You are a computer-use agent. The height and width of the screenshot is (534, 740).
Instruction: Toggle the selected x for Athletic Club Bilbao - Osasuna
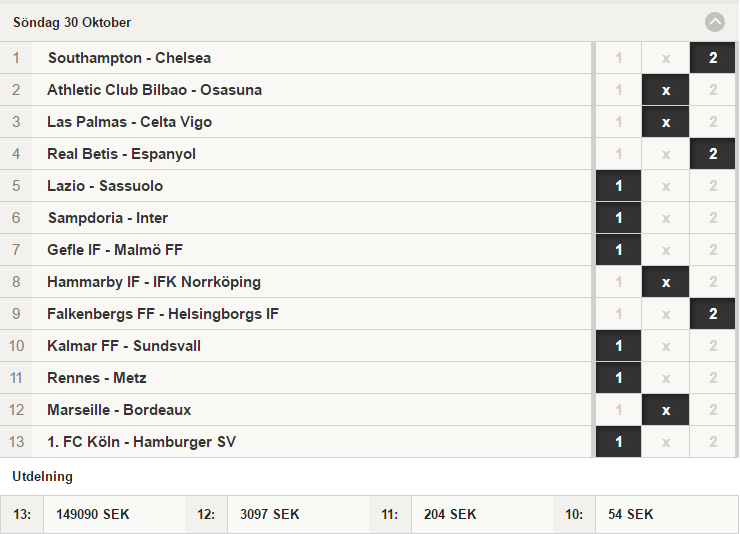click(665, 90)
